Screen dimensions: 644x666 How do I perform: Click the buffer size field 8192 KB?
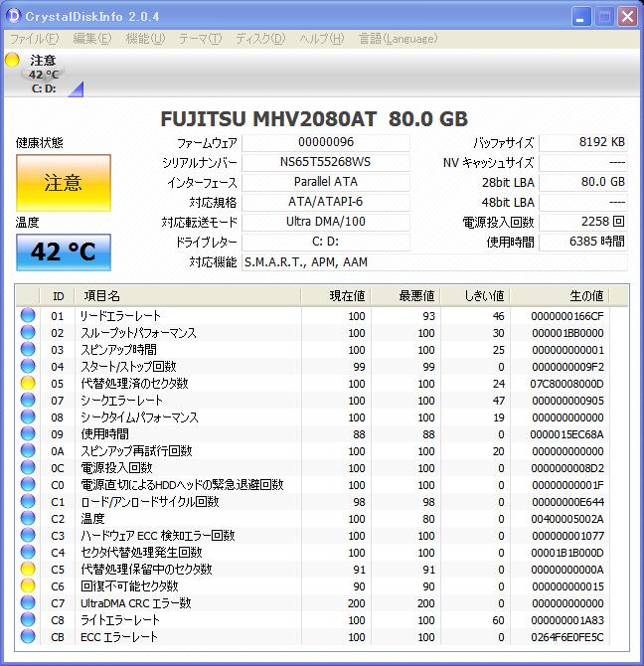583,142
